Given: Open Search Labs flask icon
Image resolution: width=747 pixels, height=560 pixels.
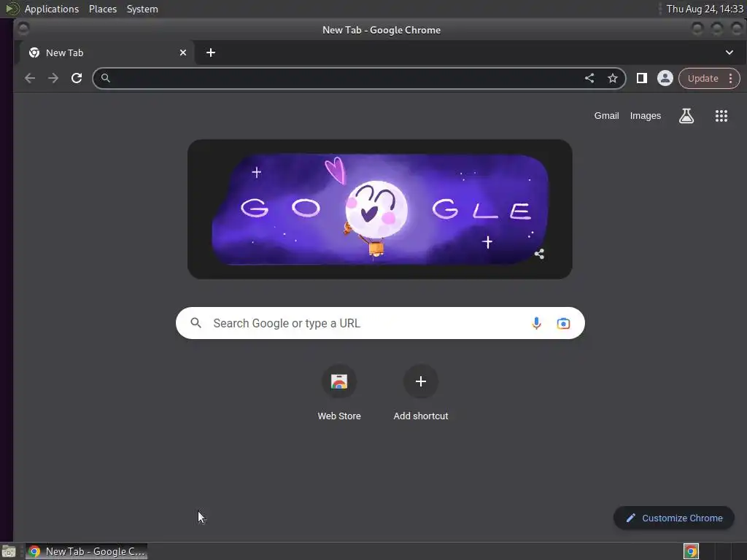Looking at the screenshot, I should 686,116.
